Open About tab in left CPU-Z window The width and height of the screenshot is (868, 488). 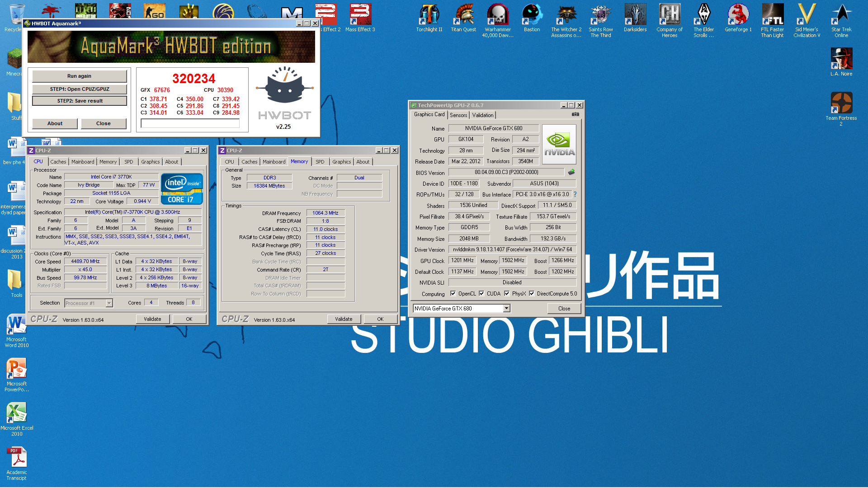tap(171, 162)
